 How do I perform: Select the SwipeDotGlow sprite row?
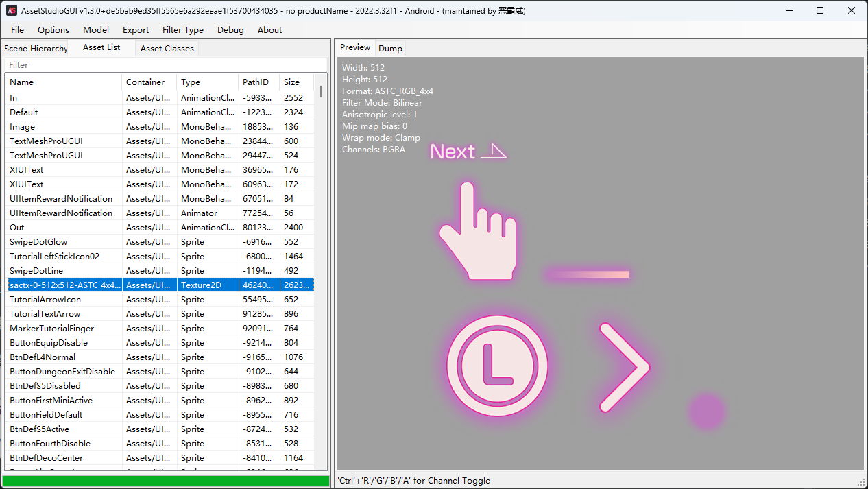tap(161, 242)
